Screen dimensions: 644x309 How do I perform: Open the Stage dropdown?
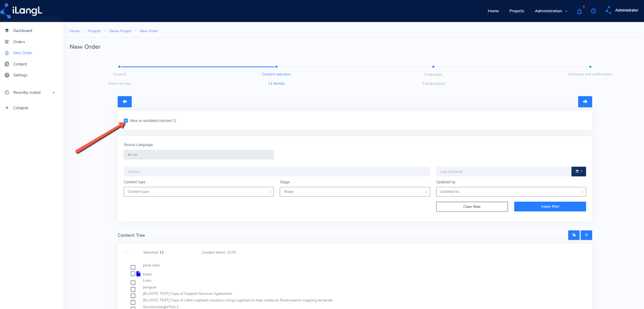(x=355, y=192)
